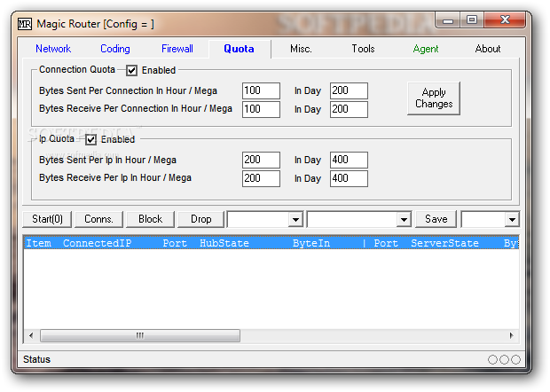Open the Conns. button
This screenshot has width=550, height=392.
(x=98, y=219)
